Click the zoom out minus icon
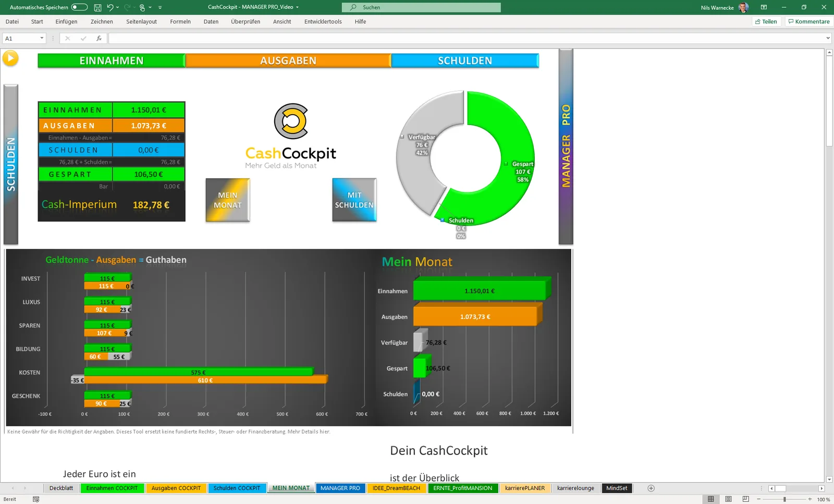This screenshot has width=834, height=504. pyautogui.click(x=759, y=499)
